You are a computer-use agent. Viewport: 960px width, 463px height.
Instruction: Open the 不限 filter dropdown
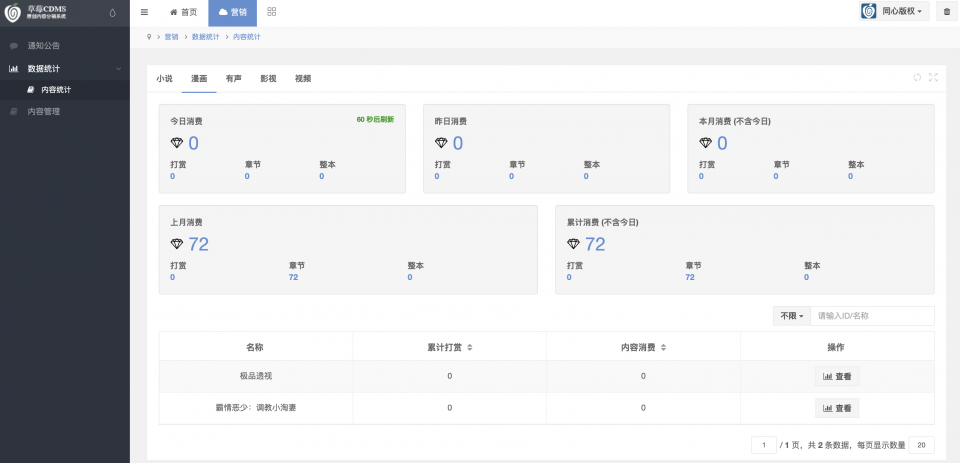(792, 316)
